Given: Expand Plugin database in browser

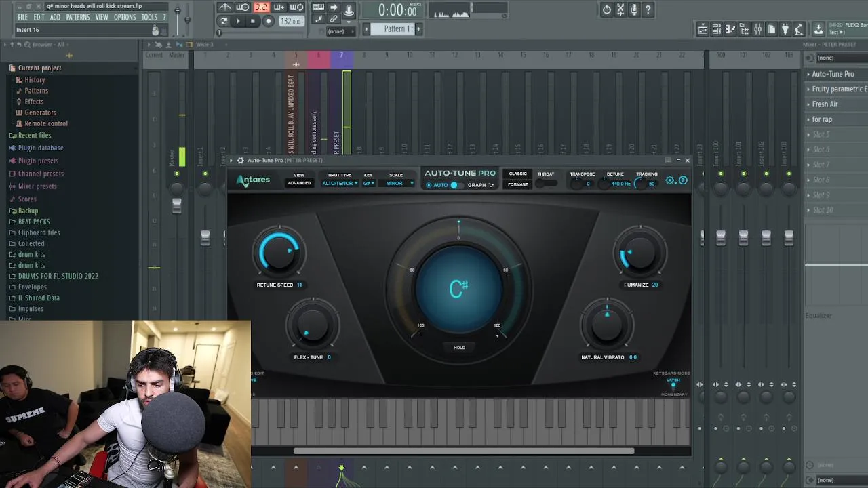Looking at the screenshot, I should point(41,148).
